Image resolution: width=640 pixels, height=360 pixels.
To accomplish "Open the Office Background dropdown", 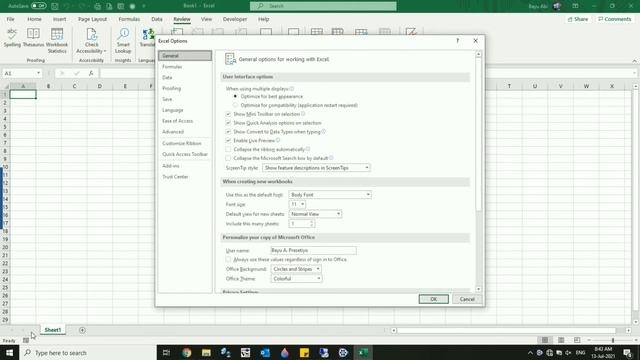I will click(x=296, y=269).
